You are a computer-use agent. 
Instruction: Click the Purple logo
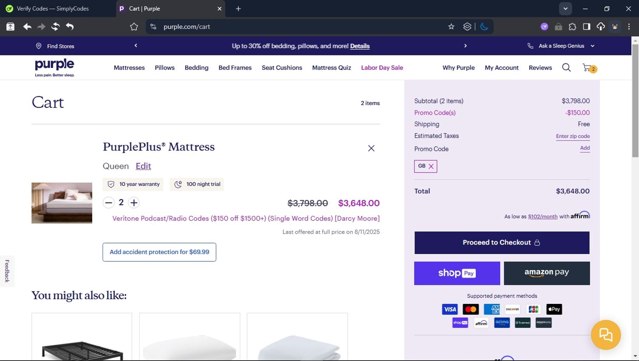(x=54, y=67)
